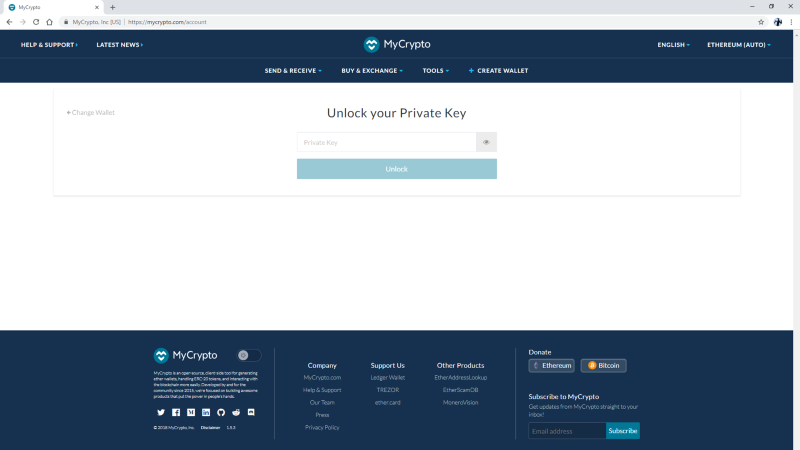Open Help & Support in header
The image size is (800, 450).
pos(49,45)
